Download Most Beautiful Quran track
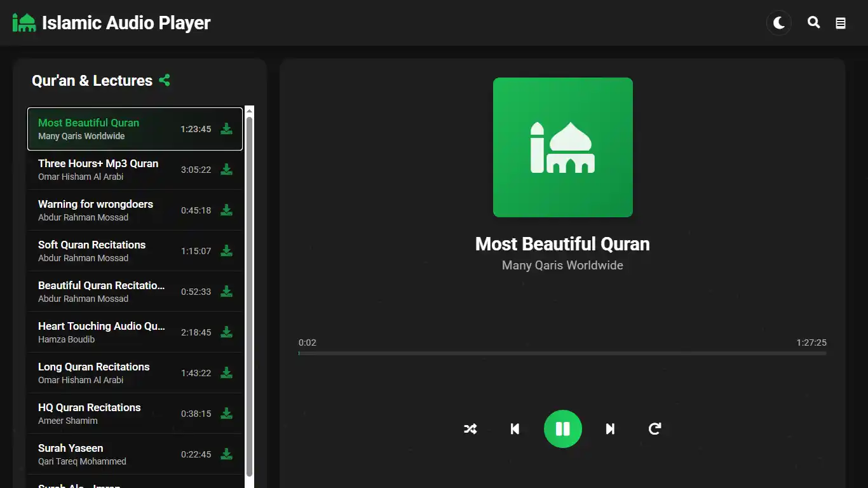 226,129
